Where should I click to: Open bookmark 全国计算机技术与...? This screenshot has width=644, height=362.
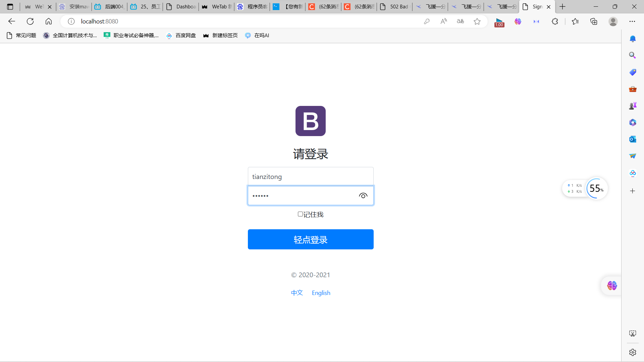click(70, 36)
